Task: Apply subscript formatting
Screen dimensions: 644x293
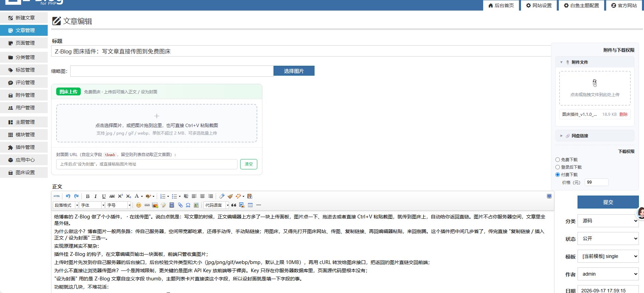Action: pyautogui.click(x=128, y=196)
